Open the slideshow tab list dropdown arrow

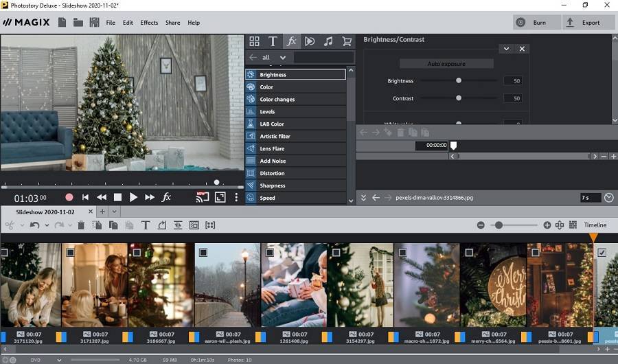click(115, 212)
